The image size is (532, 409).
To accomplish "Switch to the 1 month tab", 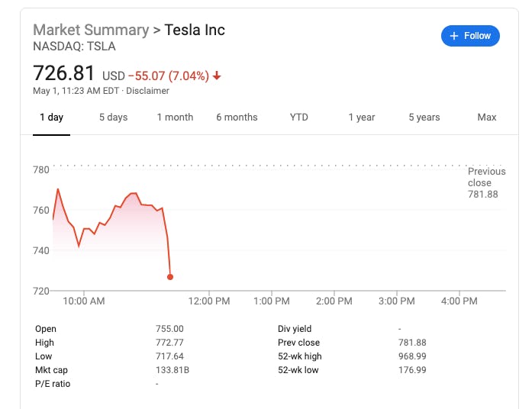I will click(x=175, y=118).
